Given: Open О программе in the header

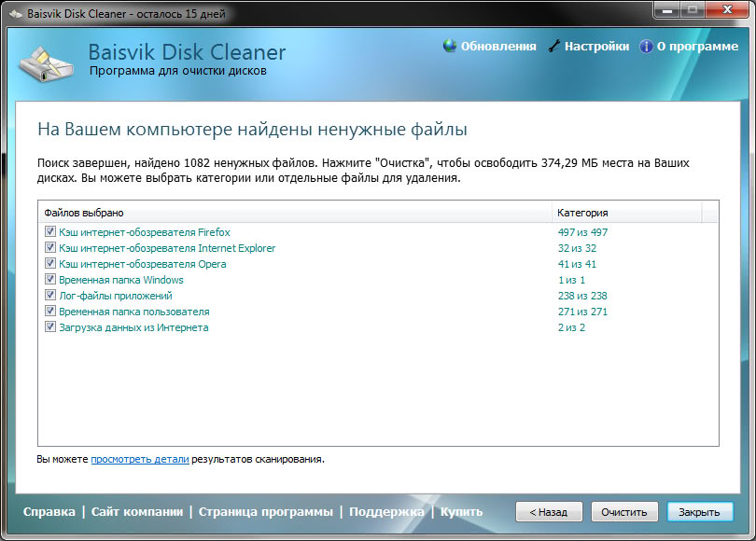Looking at the screenshot, I should pos(697,47).
